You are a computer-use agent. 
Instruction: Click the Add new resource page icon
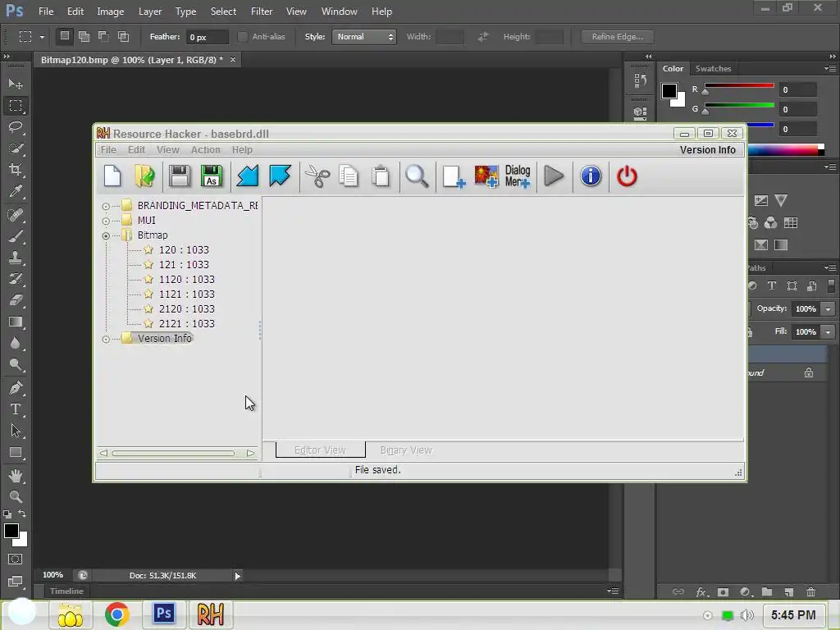(453, 176)
